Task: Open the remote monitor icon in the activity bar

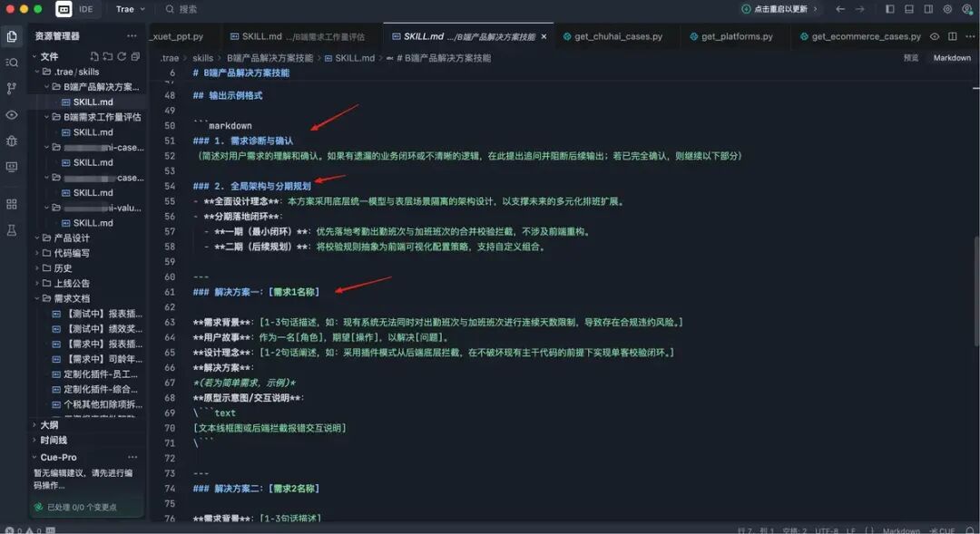Action: pyautogui.click(x=11, y=167)
